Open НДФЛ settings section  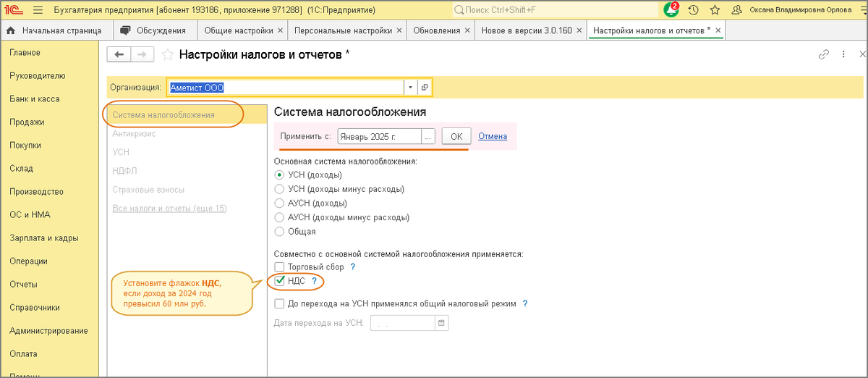pyautogui.click(x=124, y=171)
